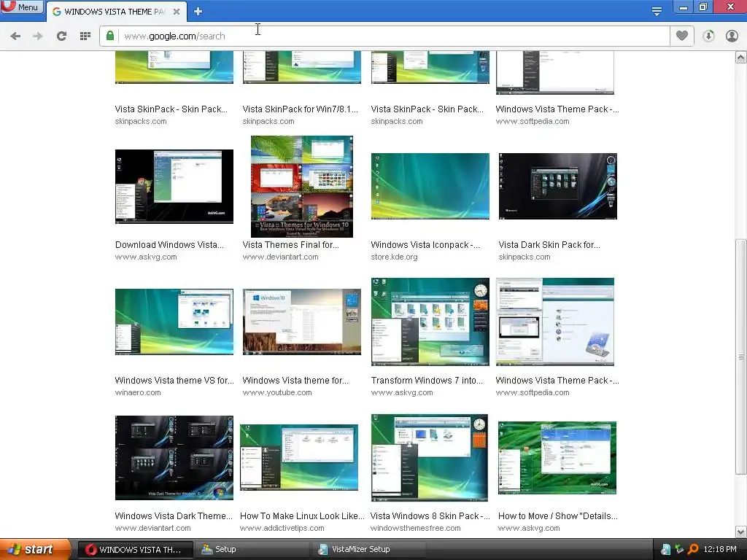The image size is (747, 560).
Task: Switch to WINDOWS VISTA TH... taskbar button
Action: tap(135, 550)
